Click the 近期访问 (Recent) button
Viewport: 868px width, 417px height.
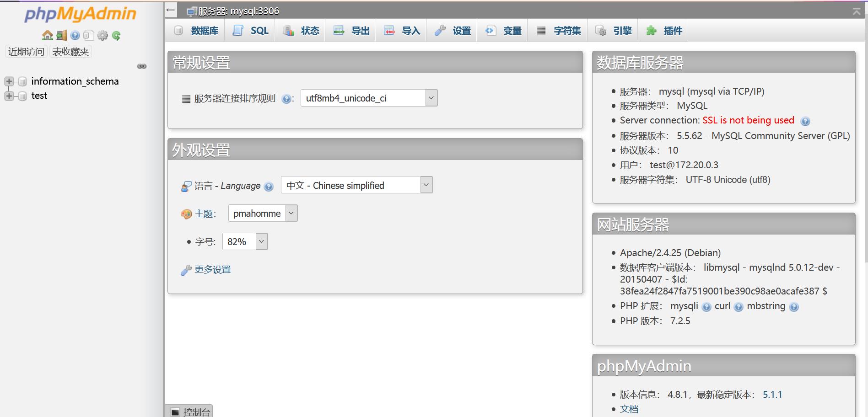click(26, 52)
